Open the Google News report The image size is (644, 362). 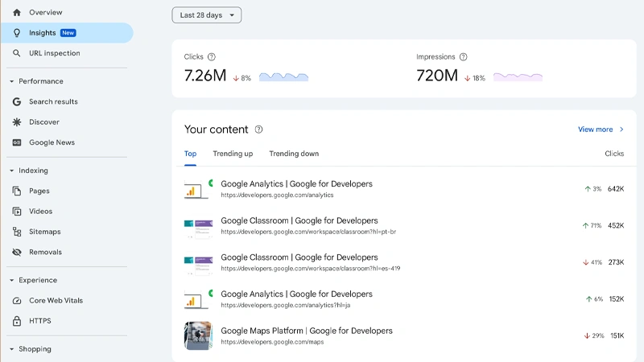click(x=52, y=142)
